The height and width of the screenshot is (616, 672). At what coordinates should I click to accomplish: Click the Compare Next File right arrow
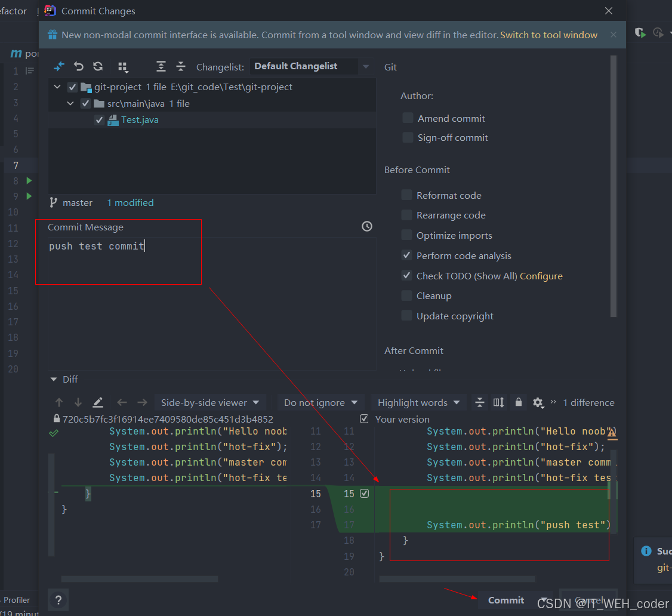(x=142, y=402)
